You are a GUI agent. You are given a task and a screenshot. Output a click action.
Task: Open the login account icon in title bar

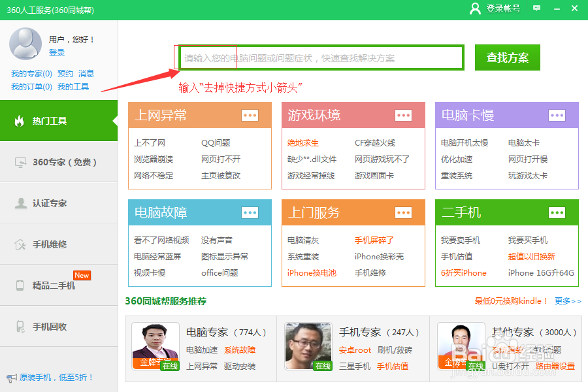pyautogui.click(x=475, y=8)
